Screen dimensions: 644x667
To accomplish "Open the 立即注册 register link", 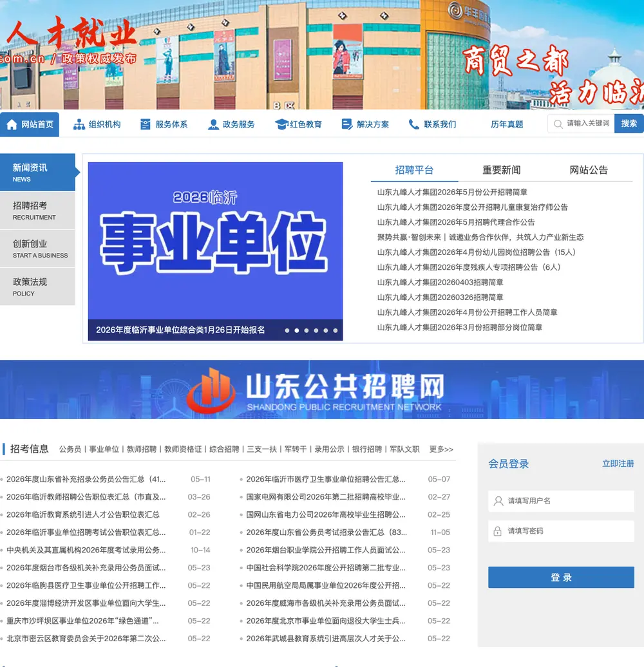I will (x=618, y=464).
